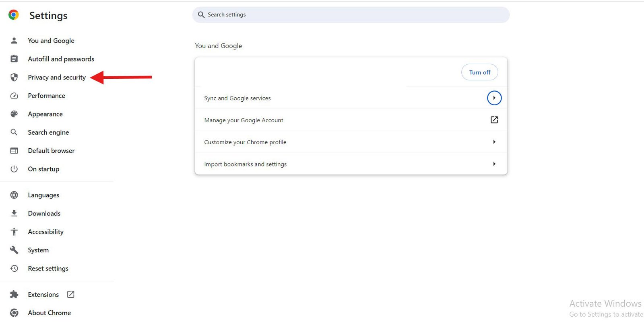Viewport: 644px width, 332px height.
Task: Click the open-in-new icon for Manage your Google Account
Action: point(494,120)
